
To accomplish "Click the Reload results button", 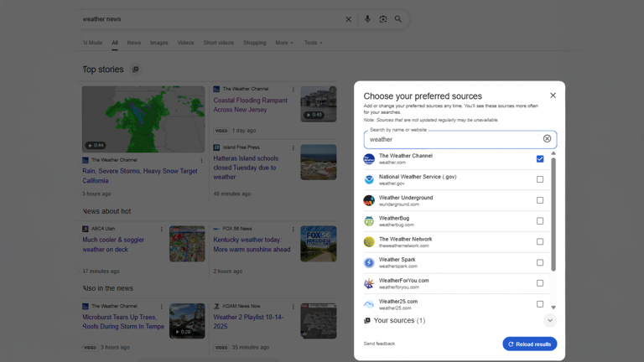I will 529,344.
